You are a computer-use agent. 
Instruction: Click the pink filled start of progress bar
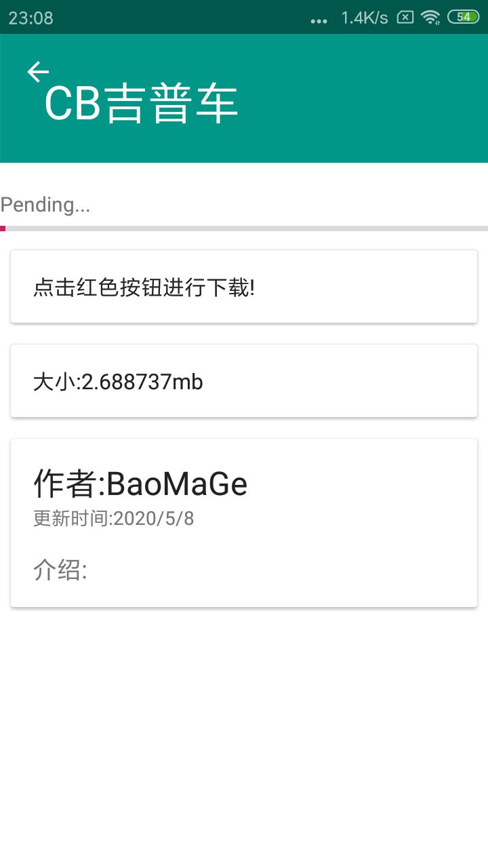(3, 229)
